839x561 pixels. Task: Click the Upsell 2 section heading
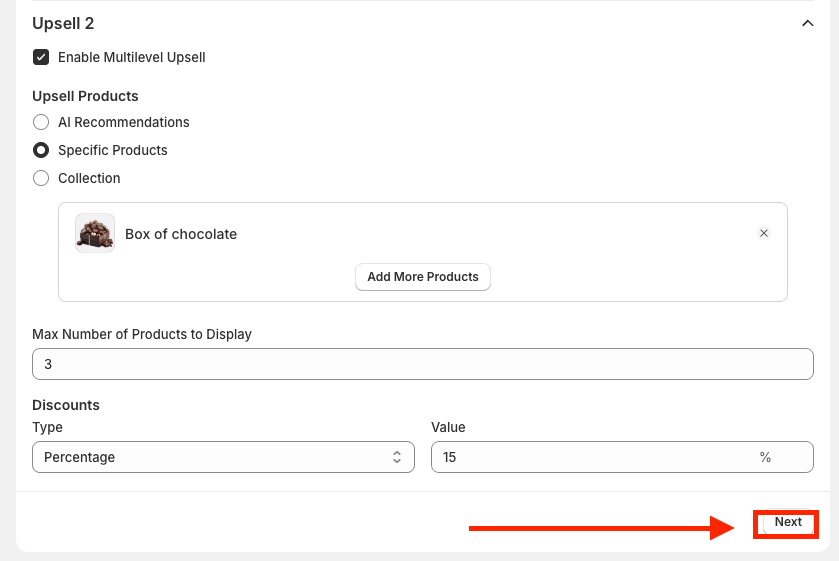(63, 23)
